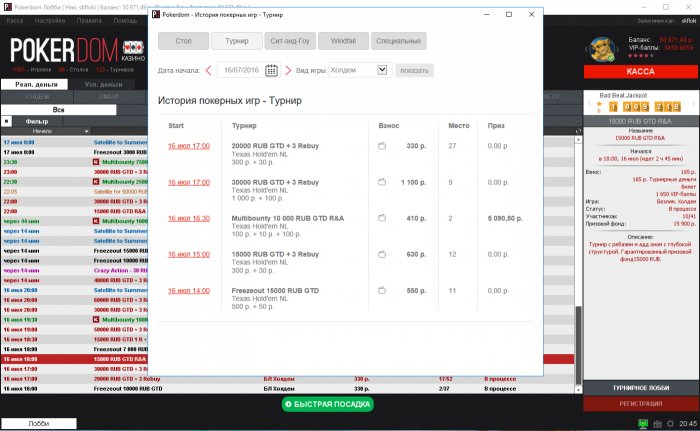Go to next date with right arrow

pos(288,71)
